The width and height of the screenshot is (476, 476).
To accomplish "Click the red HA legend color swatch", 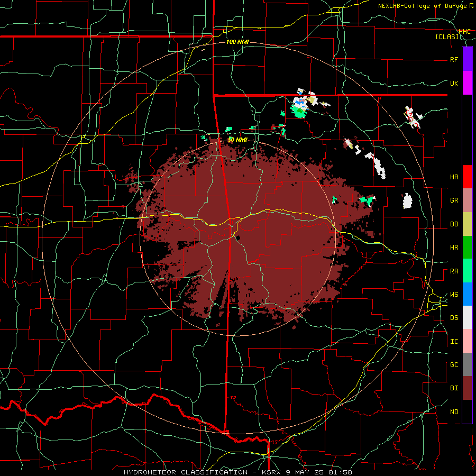I will [x=467, y=177].
